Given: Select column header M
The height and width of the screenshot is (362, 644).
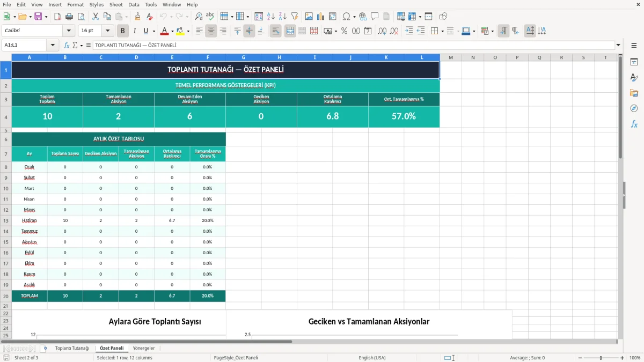Looking at the screenshot, I should pos(451,57).
